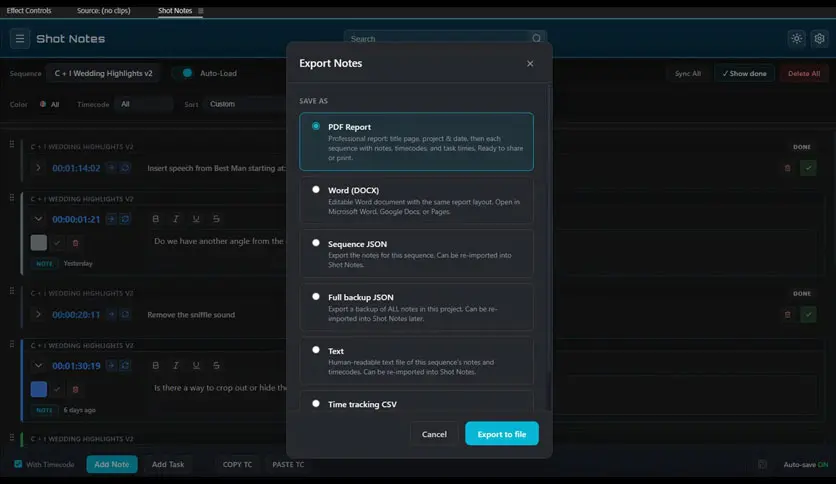Close the Export Notes dialog

530,63
